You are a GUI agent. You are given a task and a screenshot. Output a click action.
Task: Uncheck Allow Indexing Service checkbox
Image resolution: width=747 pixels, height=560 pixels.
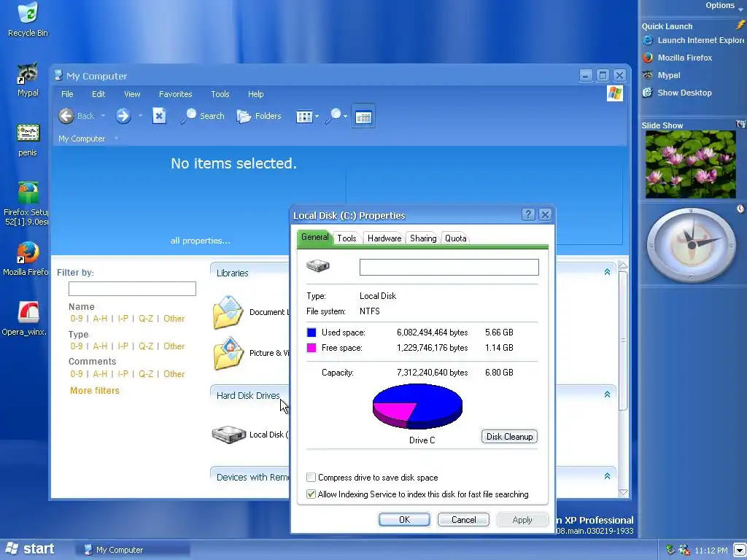[x=311, y=494]
